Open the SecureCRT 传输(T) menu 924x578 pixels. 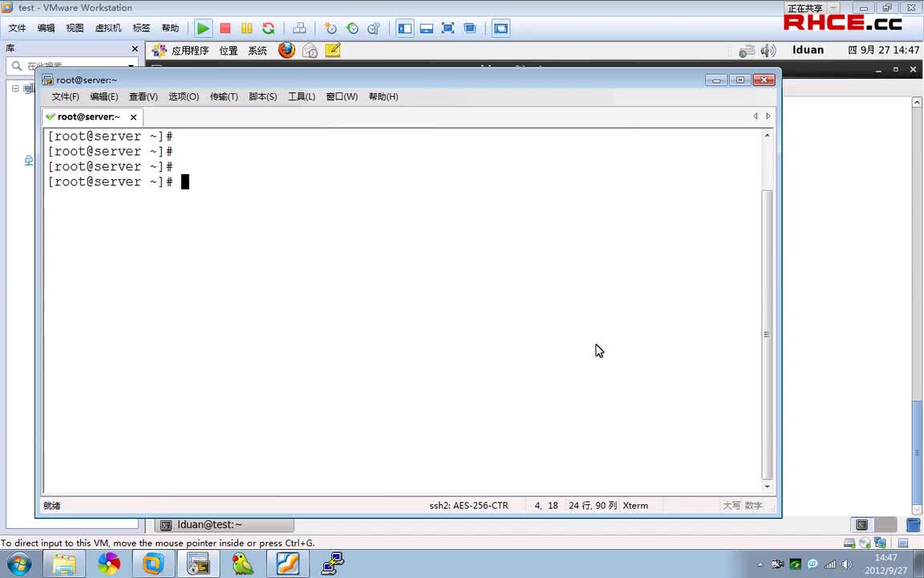tap(224, 96)
